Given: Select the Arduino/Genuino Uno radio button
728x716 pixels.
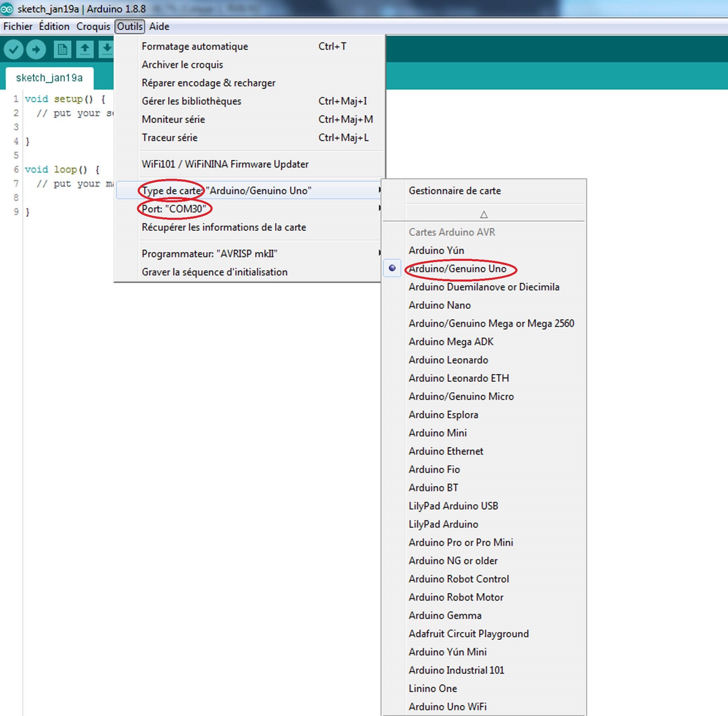Looking at the screenshot, I should click(392, 268).
